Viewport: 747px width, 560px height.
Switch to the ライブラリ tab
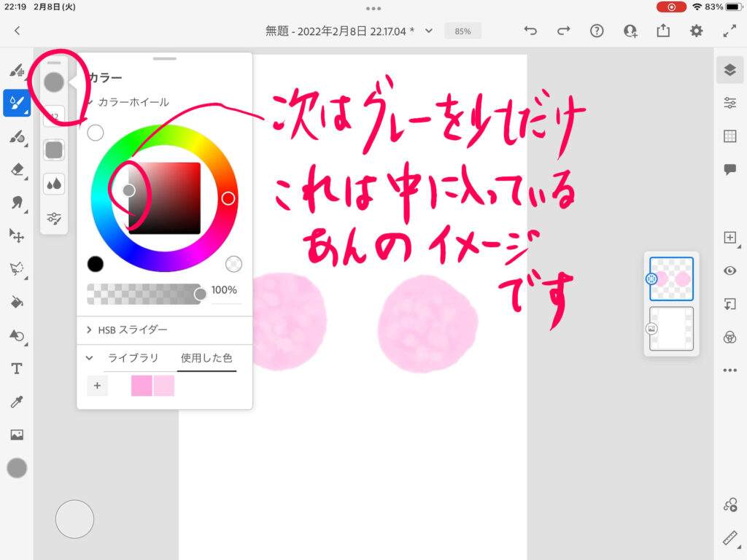(133, 358)
